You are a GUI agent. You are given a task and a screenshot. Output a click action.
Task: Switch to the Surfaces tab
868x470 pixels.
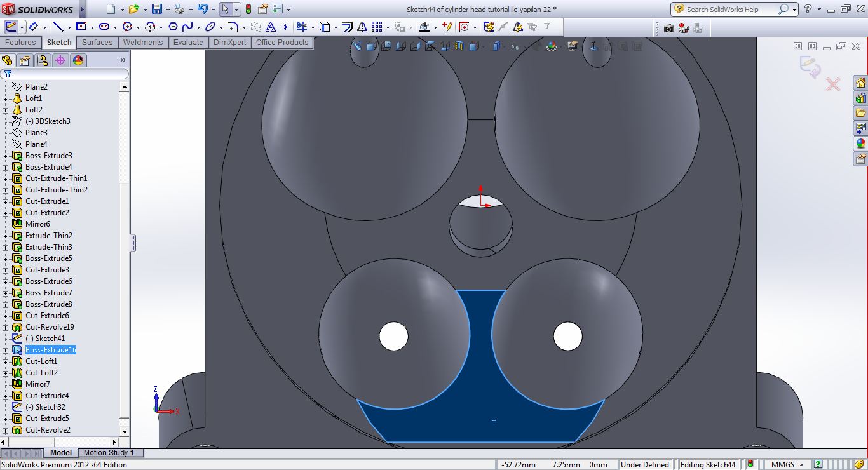click(97, 43)
